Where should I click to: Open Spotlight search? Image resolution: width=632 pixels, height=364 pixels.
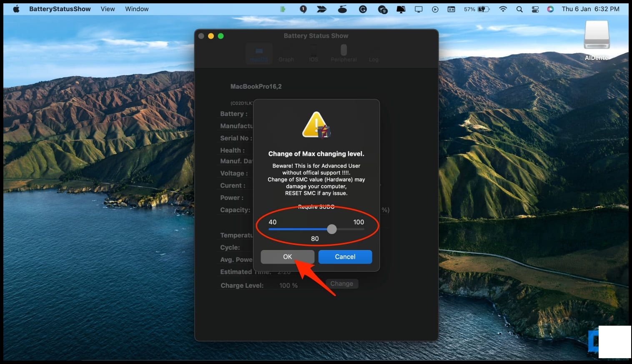[519, 9]
